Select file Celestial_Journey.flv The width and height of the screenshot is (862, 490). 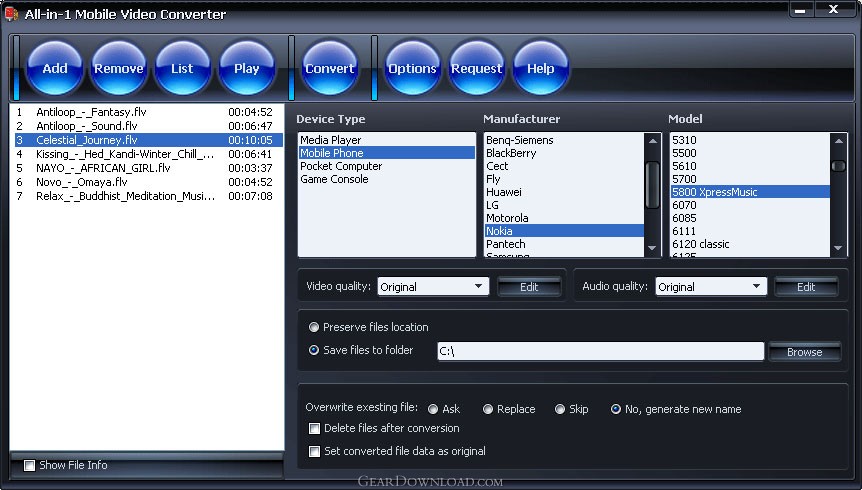[148, 140]
